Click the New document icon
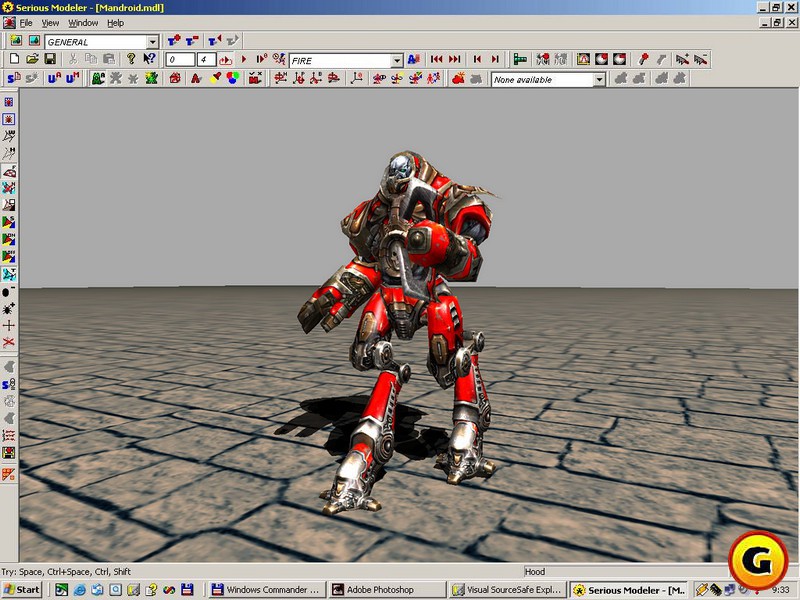This screenshot has height=600, width=800. (14, 59)
